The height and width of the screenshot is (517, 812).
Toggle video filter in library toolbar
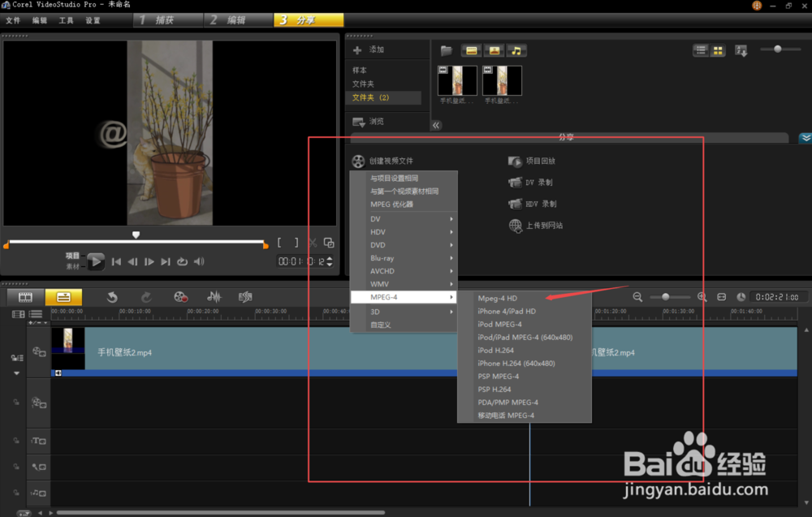tap(471, 50)
